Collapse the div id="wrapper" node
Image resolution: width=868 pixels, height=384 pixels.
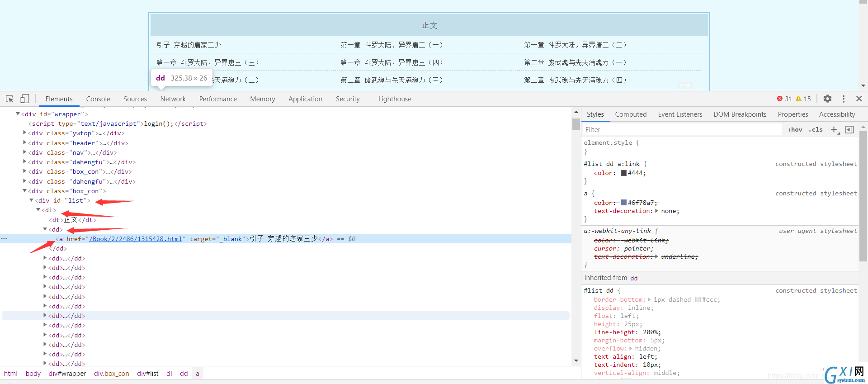[x=18, y=114]
